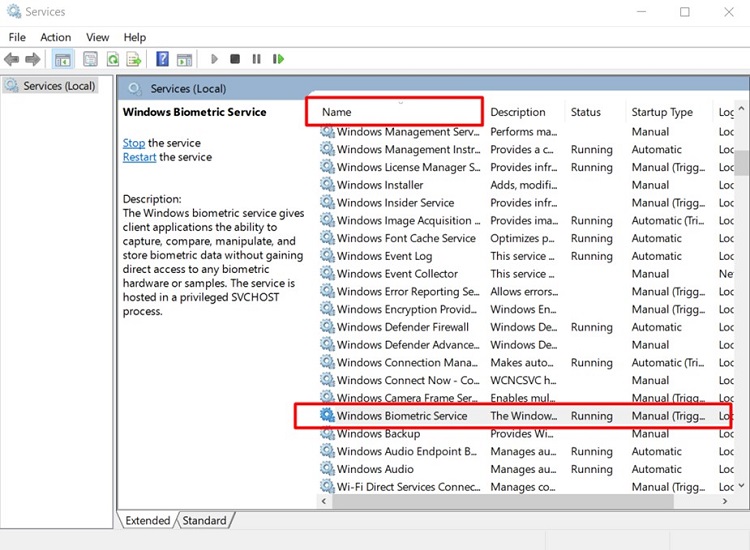This screenshot has width=750, height=550.
Task: Open Properties from the toolbar icon
Action: (x=90, y=60)
